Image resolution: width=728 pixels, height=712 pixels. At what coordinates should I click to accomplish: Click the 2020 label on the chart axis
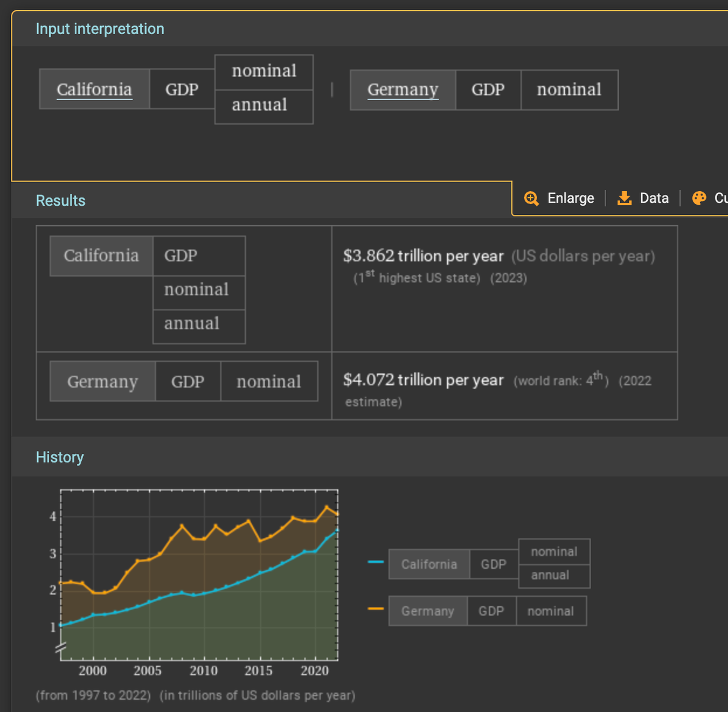pos(314,671)
